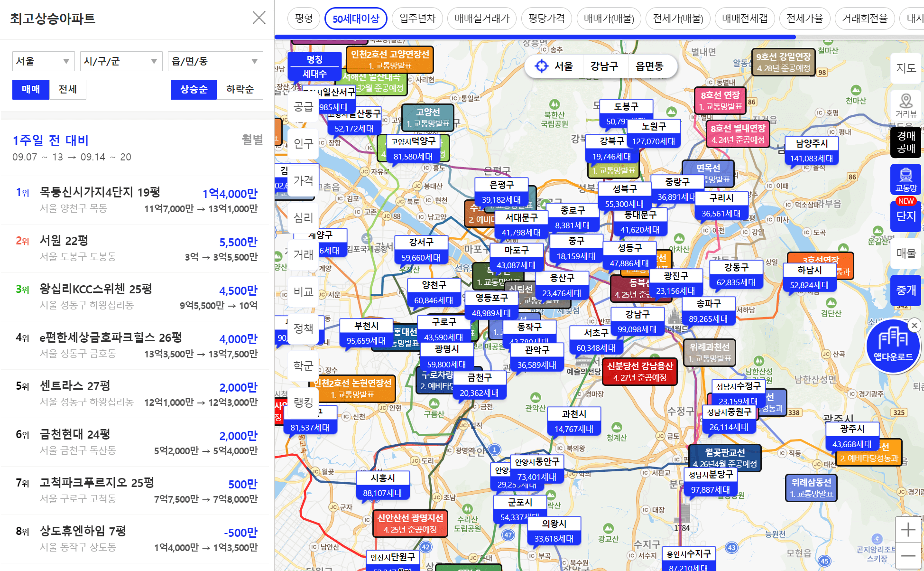Screen dimensions: 924x571
Task: Dismiss the app download badge with X
Action: pos(915,325)
